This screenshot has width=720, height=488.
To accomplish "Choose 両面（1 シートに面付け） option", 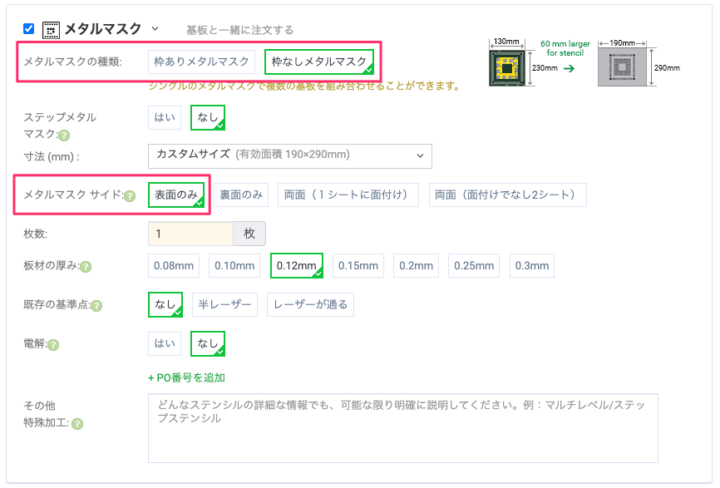I will click(x=348, y=195).
